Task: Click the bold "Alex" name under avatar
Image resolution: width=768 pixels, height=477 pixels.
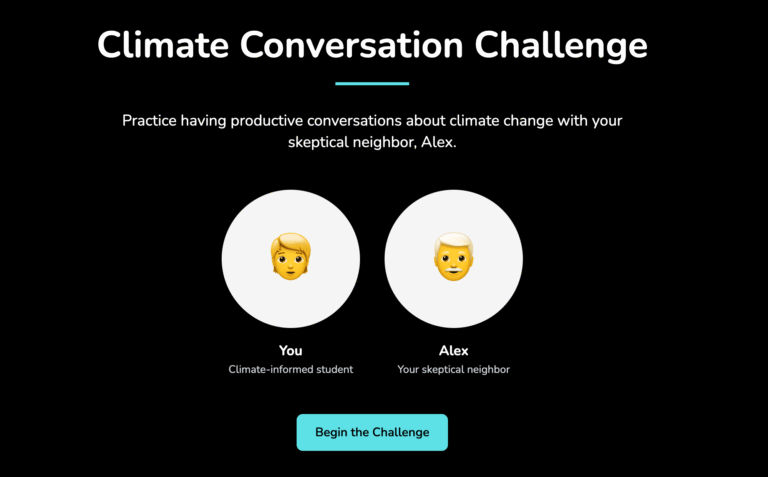Action: (453, 350)
